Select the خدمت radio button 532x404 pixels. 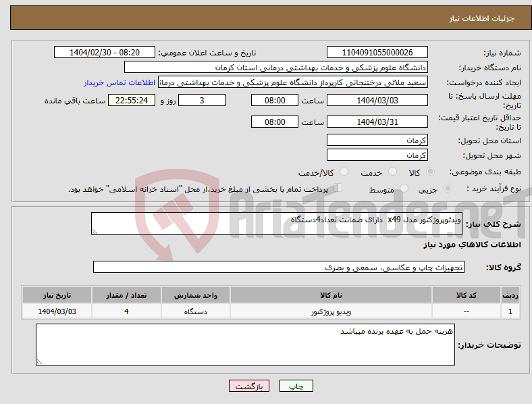coord(392,172)
